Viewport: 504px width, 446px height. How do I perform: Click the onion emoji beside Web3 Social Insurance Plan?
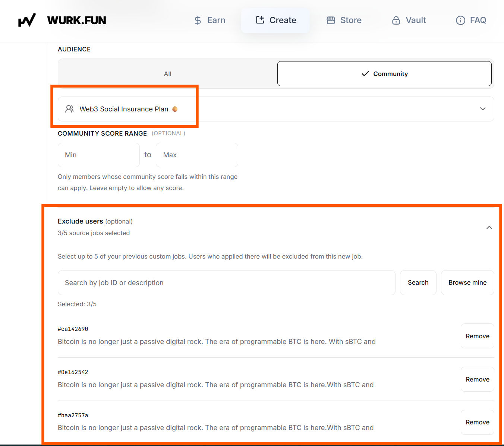[175, 109]
